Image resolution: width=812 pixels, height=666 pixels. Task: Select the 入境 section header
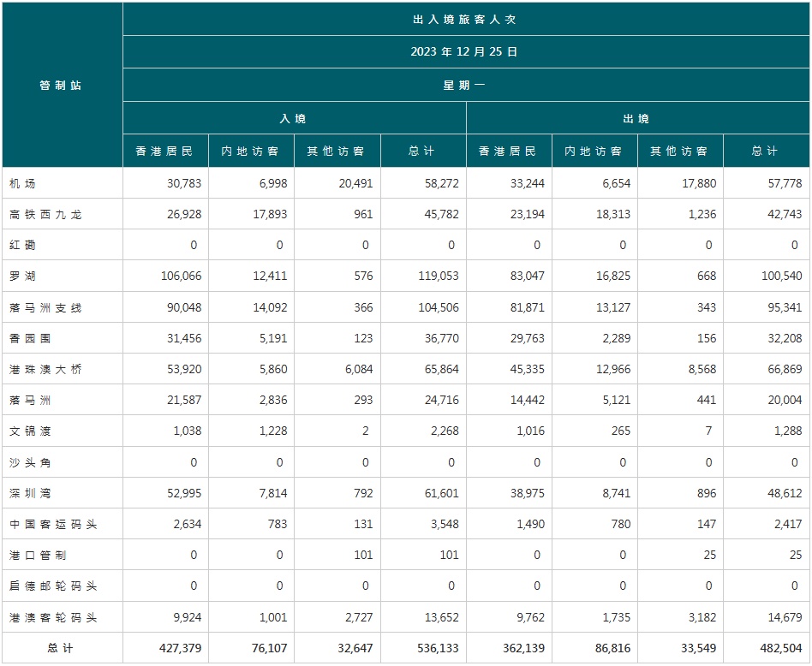293,119
